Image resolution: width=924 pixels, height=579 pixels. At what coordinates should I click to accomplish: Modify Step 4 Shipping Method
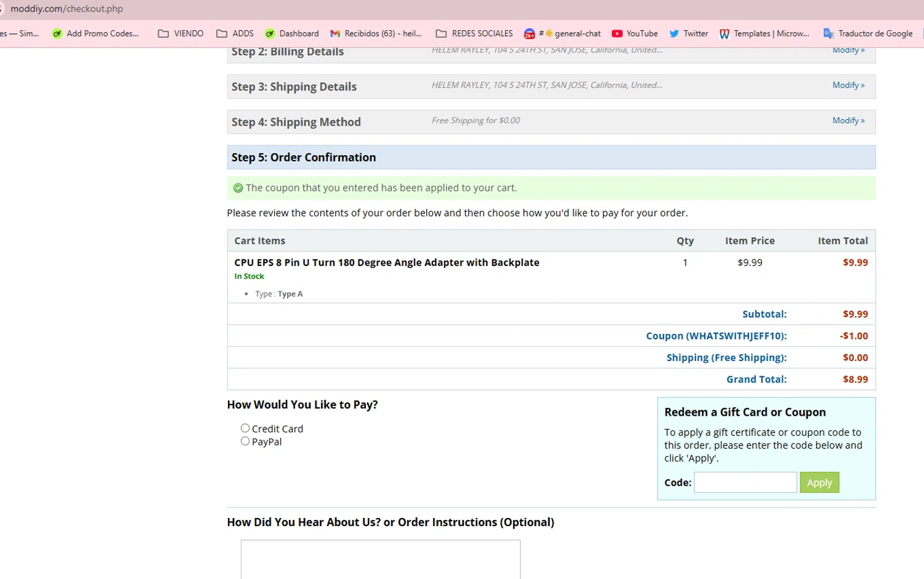(848, 120)
